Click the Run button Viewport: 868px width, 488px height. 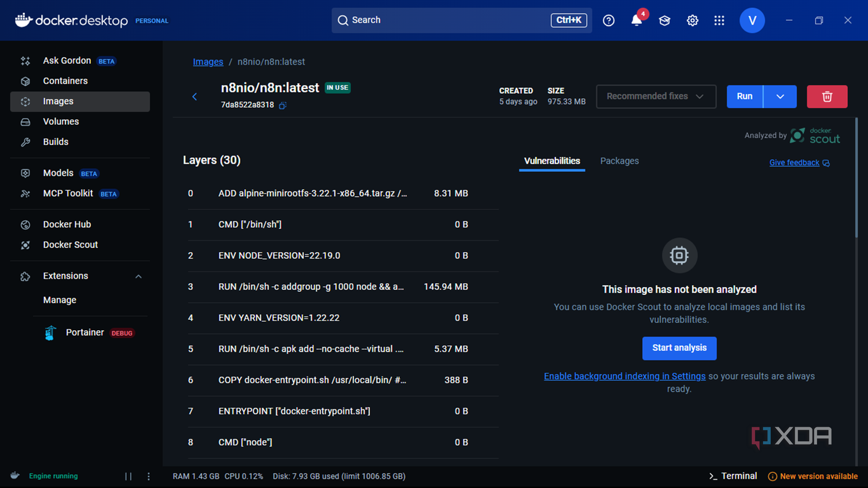point(745,97)
